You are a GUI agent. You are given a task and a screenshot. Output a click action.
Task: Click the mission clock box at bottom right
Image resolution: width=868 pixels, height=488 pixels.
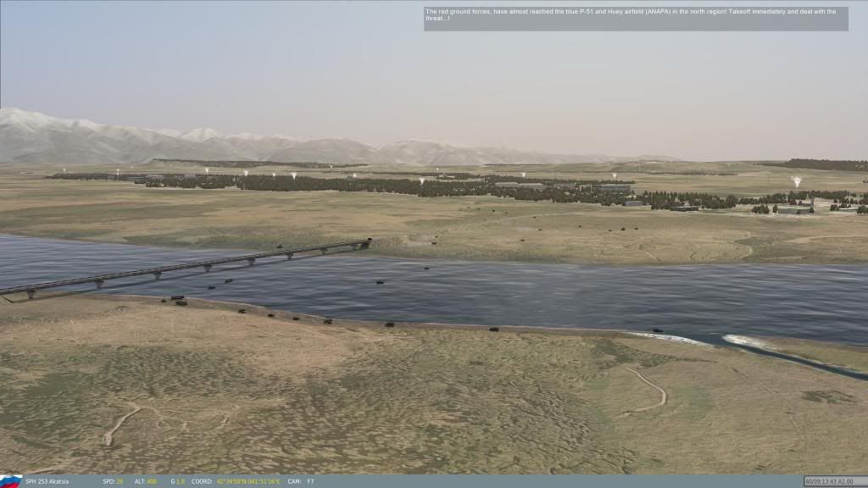[833, 481]
